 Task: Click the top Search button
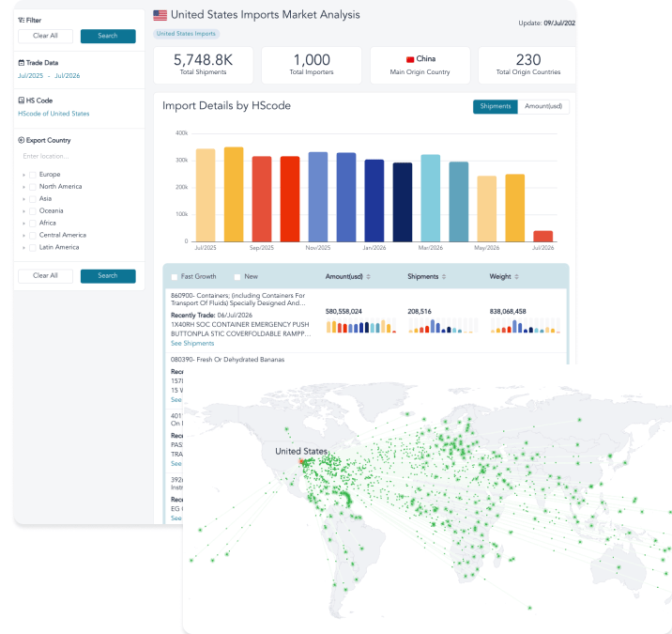(108, 36)
